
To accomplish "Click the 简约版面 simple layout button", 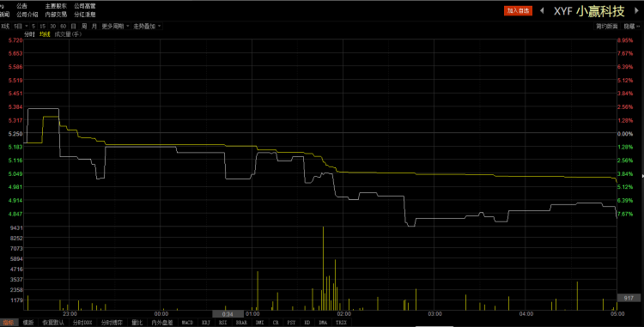I will coord(606,27).
